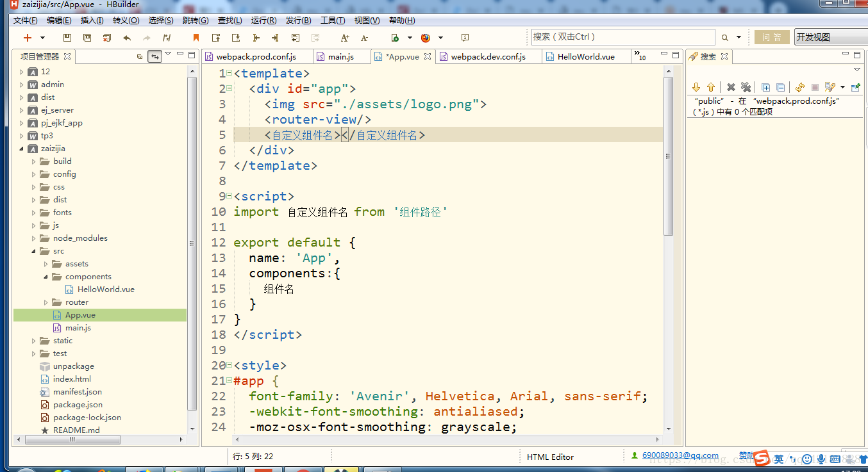The width and height of the screenshot is (868, 472).
Task: Click the red plus New file icon
Action: click(x=28, y=38)
